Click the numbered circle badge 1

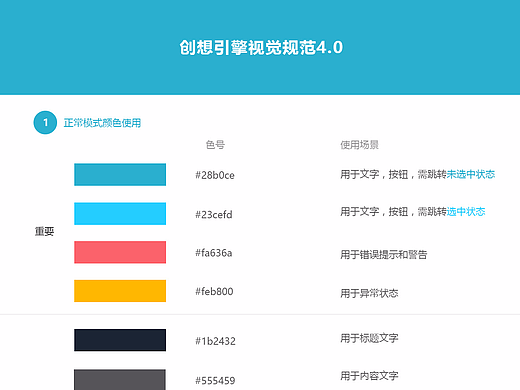click(45, 122)
